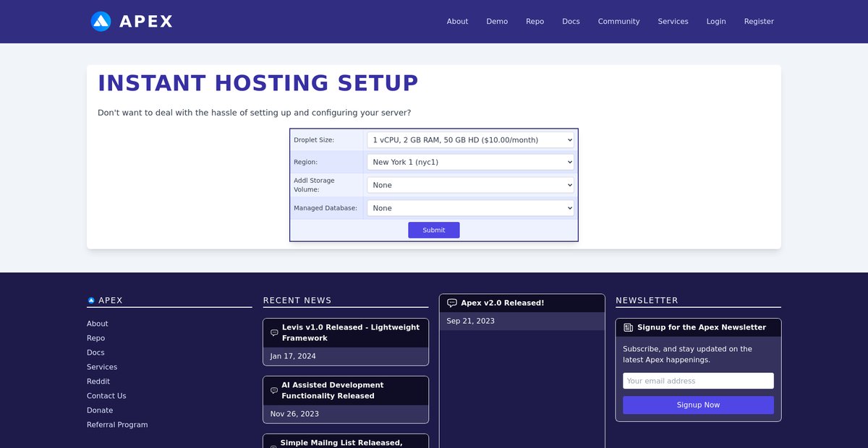The height and width of the screenshot is (448, 868).
Task: Open the Reddit footer link
Action: (x=98, y=382)
